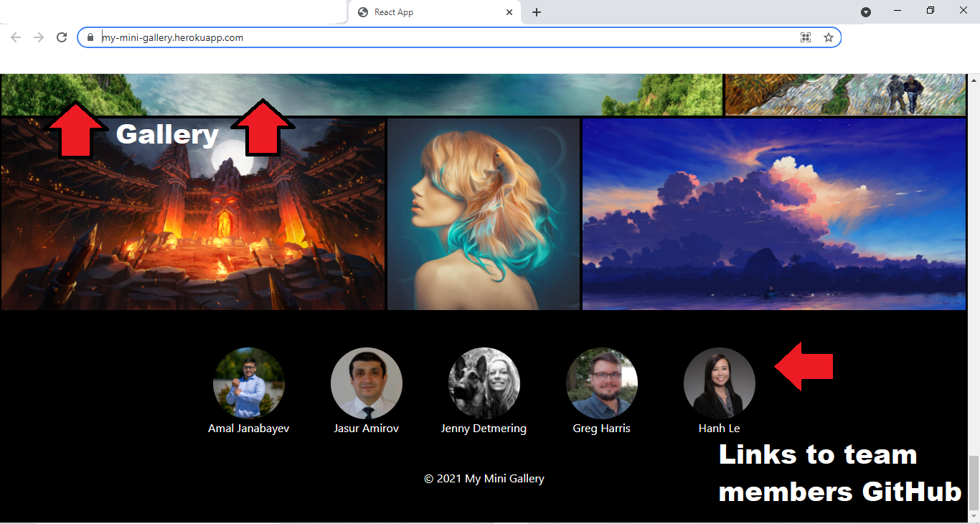Click the woman with goldfish artwork

[x=483, y=213]
